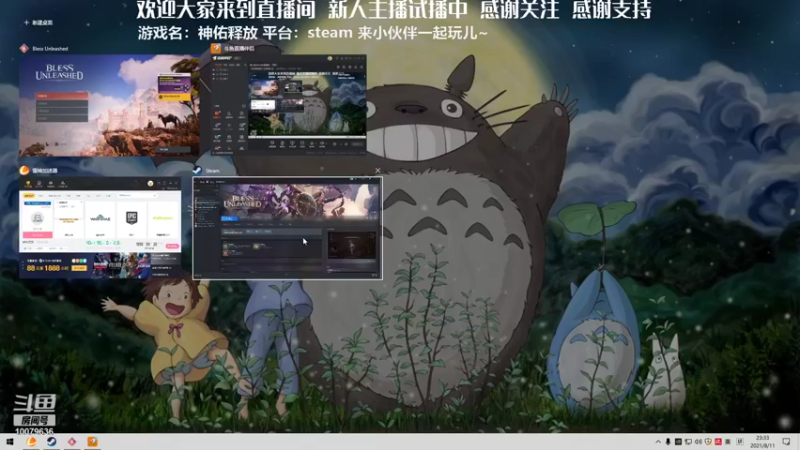800x450 pixels.
Task: Click the Bless Unleashed diamond title icon
Action: coord(24,48)
